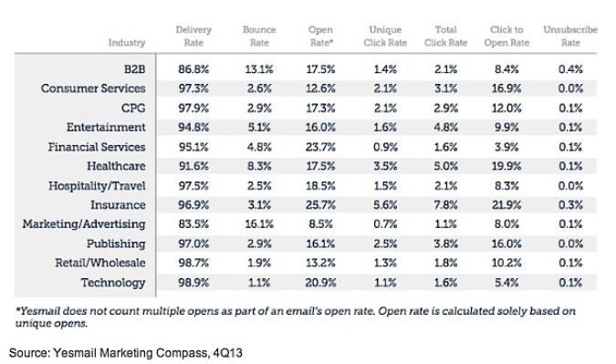Select the Financial Services row label

pyautogui.click(x=97, y=147)
